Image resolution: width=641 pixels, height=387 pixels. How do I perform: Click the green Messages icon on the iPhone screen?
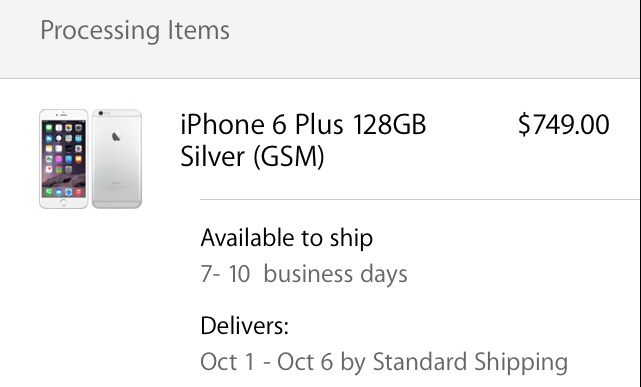click(x=49, y=128)
